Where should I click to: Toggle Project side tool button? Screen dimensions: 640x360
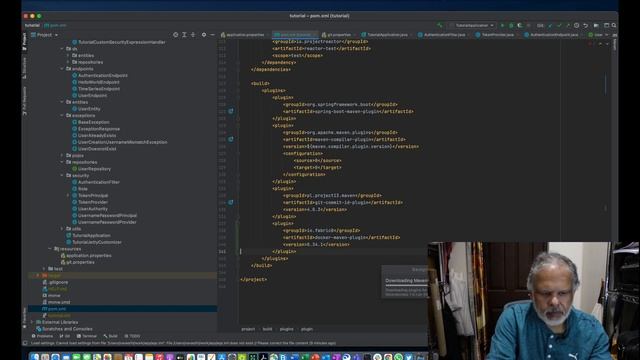[x=24, y=42]
